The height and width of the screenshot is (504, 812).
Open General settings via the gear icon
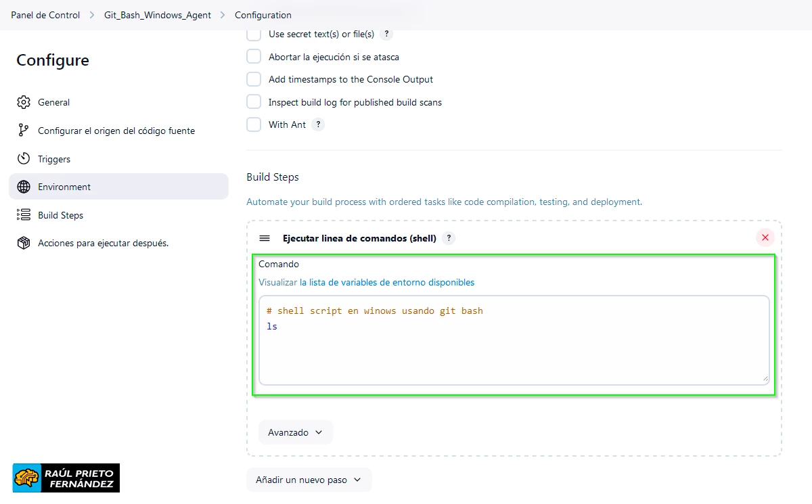click(x=24, y=102)
